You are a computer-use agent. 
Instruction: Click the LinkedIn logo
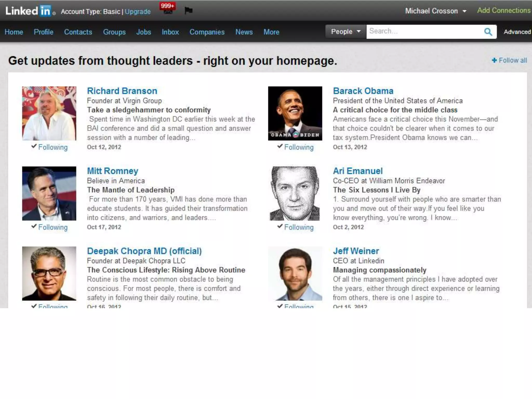click(28, 11)
